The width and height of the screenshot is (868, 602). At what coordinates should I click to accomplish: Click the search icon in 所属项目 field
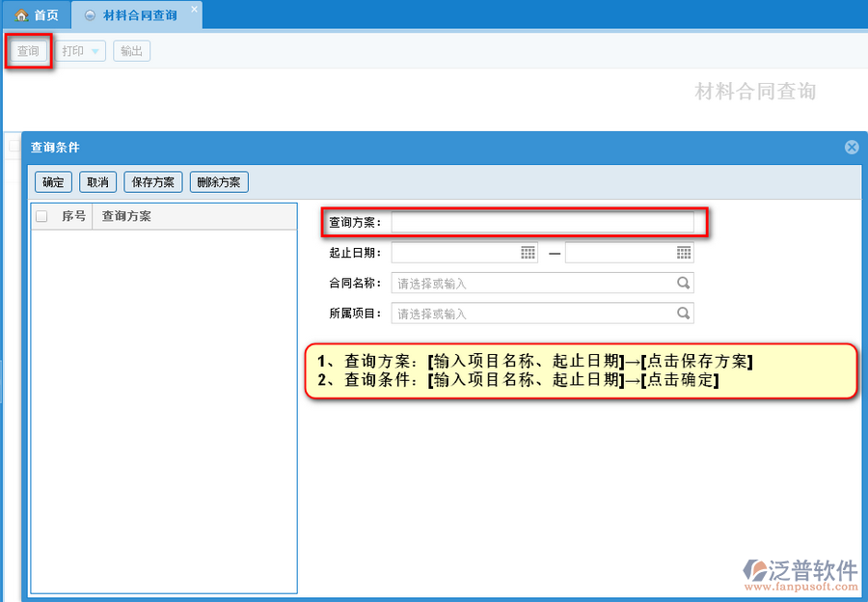point(683,314)
